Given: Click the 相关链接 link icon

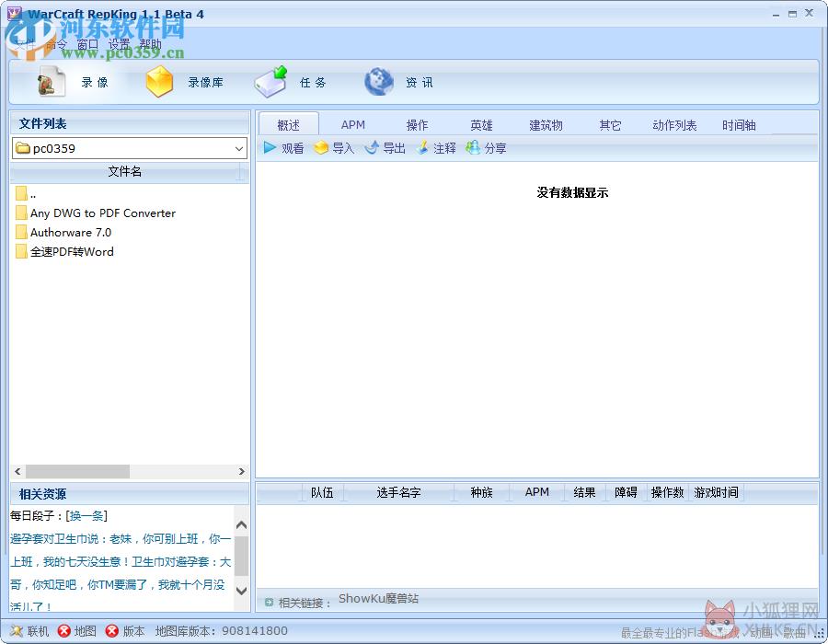Looking at the screenshot, I should pyautogui.click(x=270, y=603).
